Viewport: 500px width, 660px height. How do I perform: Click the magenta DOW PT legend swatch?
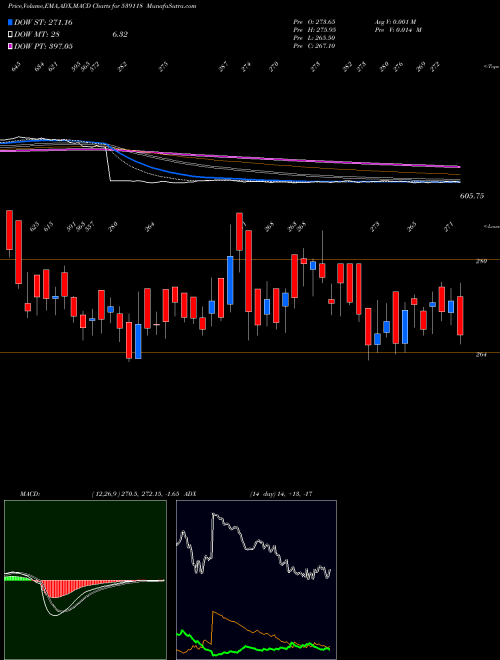point(11,46)
